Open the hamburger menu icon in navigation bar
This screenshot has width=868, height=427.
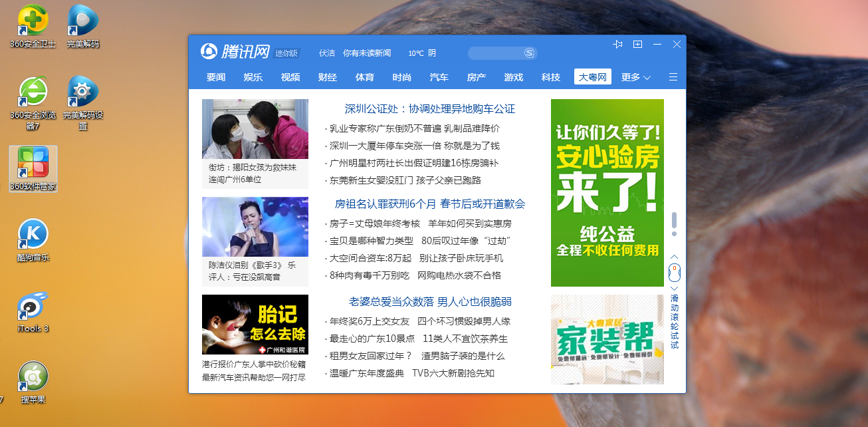[x=673, y=77]
